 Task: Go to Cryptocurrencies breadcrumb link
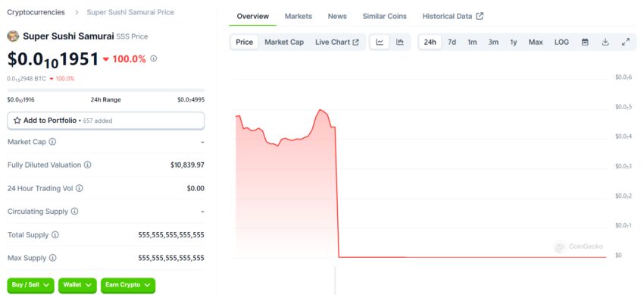click(x=36, y=12)
